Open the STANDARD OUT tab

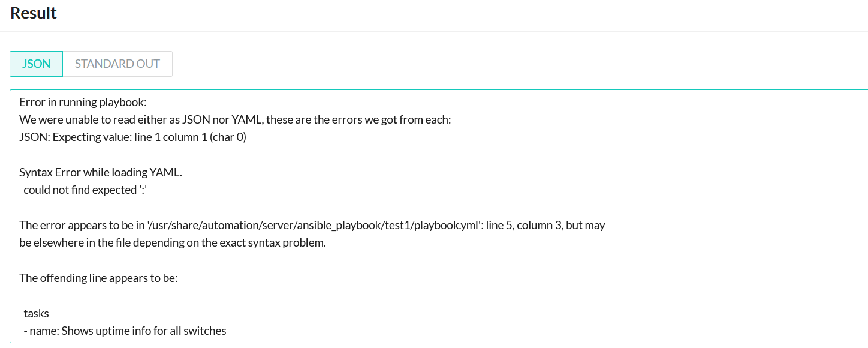click(x=117, y=64)
